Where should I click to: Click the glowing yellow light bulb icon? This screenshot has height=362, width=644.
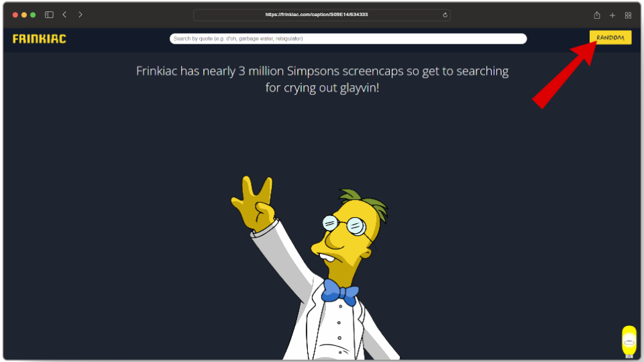[x=629, y=341]
